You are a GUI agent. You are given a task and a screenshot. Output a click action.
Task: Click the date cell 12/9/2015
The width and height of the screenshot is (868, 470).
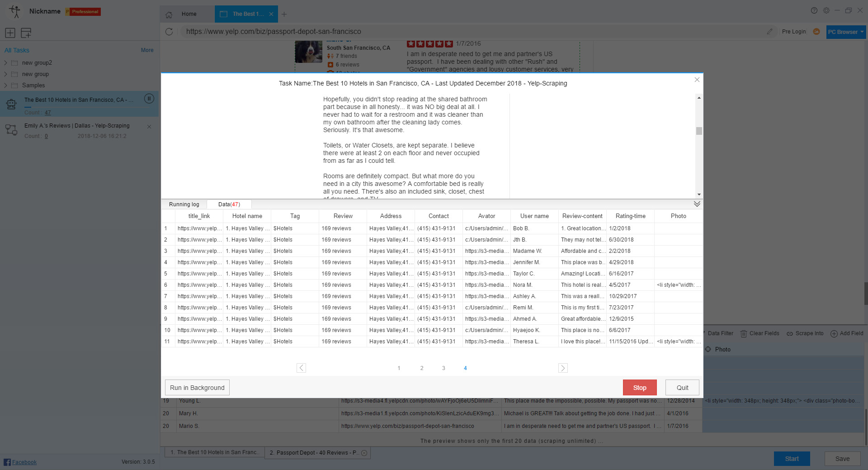click(x=630, y=319)
